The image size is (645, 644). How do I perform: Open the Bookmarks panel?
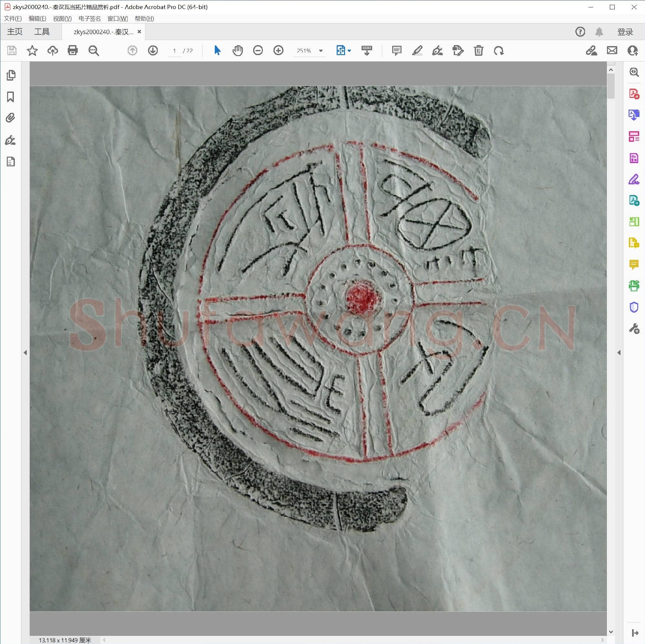[x=11, y=97]
